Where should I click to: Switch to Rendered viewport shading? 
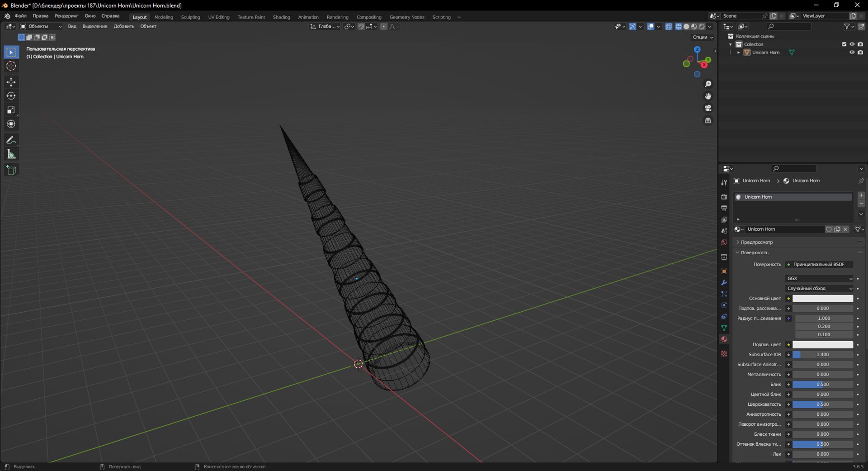coord(702,27)
